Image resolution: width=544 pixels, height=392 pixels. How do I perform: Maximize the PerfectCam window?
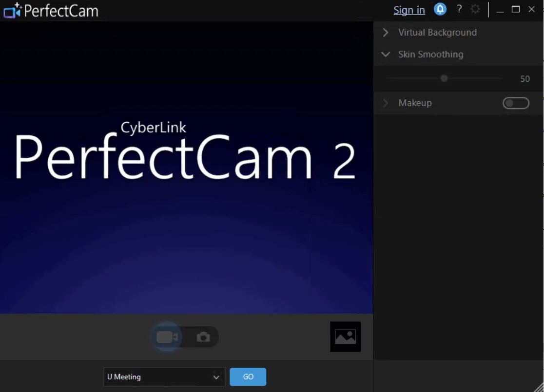tap(516, 9)
